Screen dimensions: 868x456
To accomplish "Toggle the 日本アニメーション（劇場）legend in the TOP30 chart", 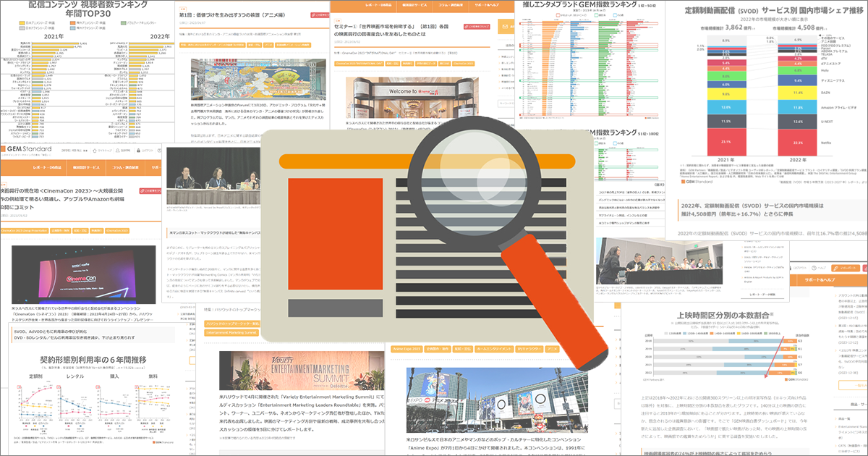I will pos(33,23).
